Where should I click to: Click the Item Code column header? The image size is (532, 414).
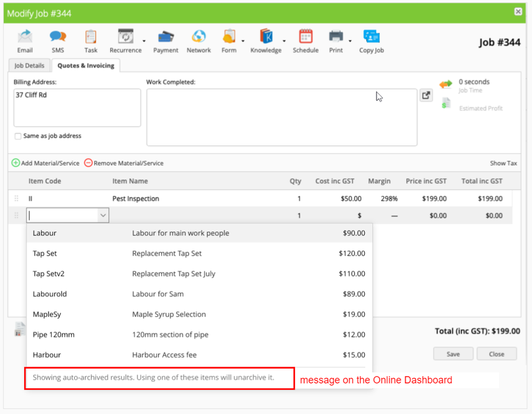[45, 181]
